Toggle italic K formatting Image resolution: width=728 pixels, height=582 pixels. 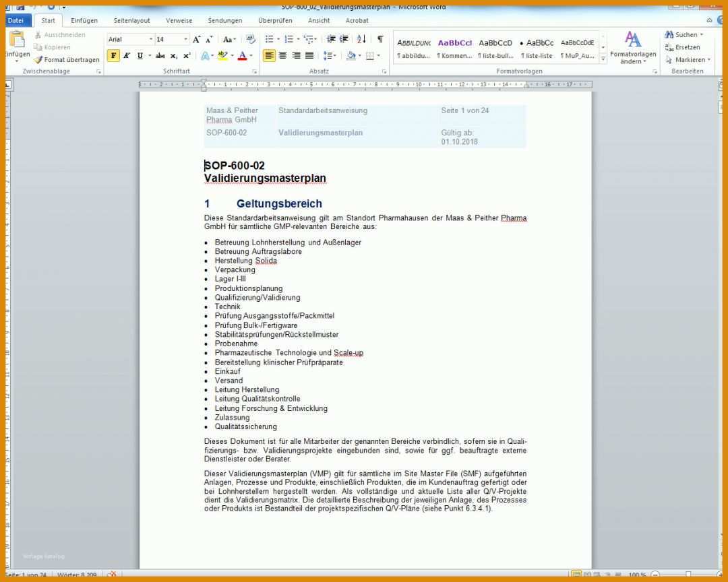pyautogui.click(x=126, y=56)
